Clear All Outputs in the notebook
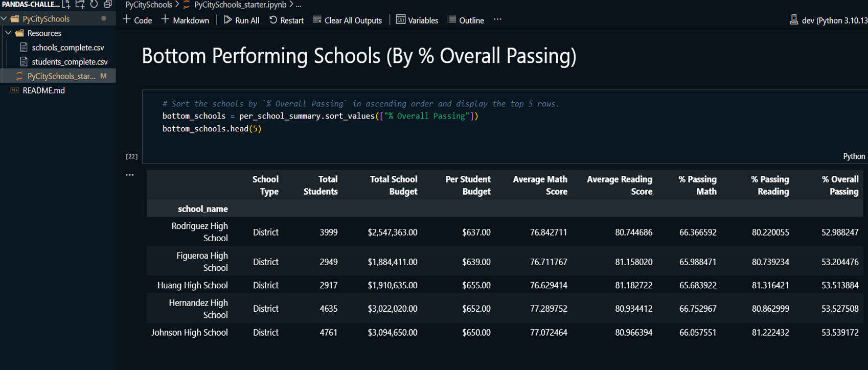The image size is (868, 370). 348,20
